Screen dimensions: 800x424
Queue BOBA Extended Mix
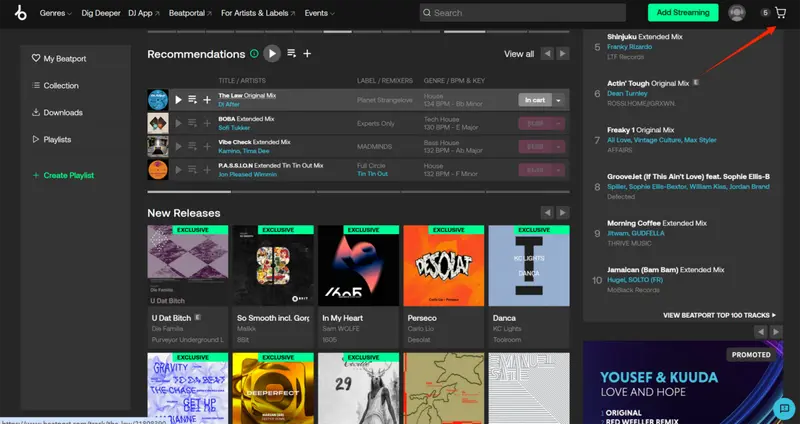[192, 123]
